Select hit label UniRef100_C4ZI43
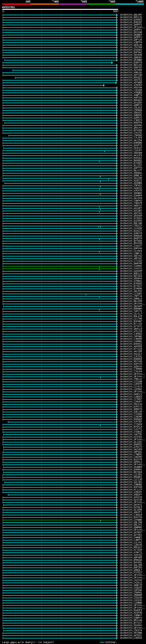The width and height of the screenshot is (146, 644). click(131, 580)
